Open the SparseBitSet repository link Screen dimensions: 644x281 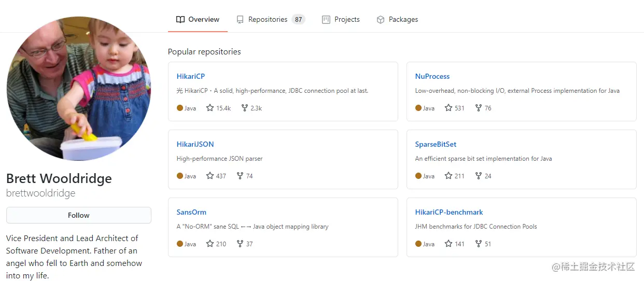(436, 144)
